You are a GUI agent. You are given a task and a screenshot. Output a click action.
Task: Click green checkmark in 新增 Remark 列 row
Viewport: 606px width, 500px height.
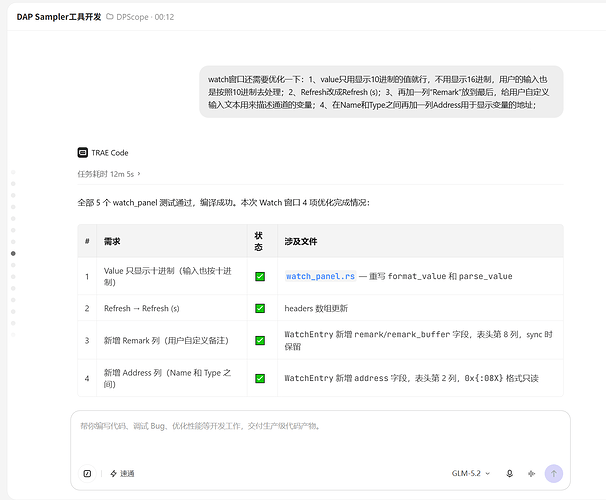[x=260, y=340]
